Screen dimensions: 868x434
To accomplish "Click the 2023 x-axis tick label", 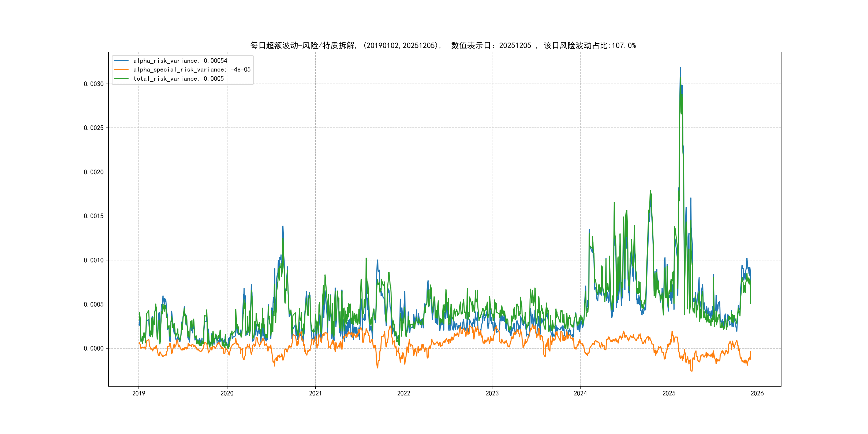I will point(492,393).
